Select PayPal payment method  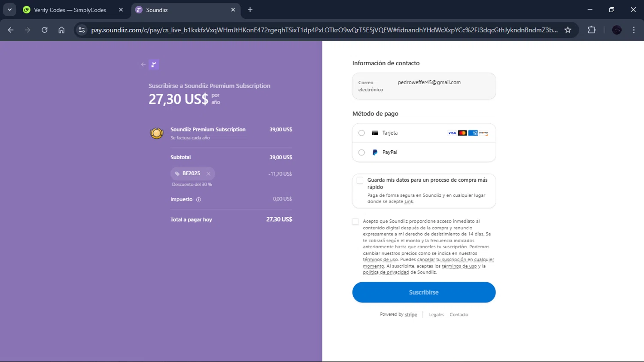coord(361,152)
